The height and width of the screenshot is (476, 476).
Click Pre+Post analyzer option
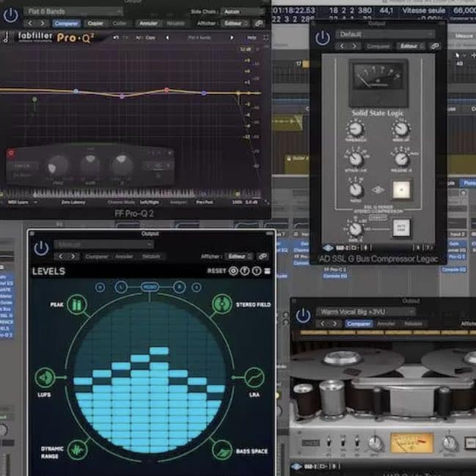pos(205,202)
